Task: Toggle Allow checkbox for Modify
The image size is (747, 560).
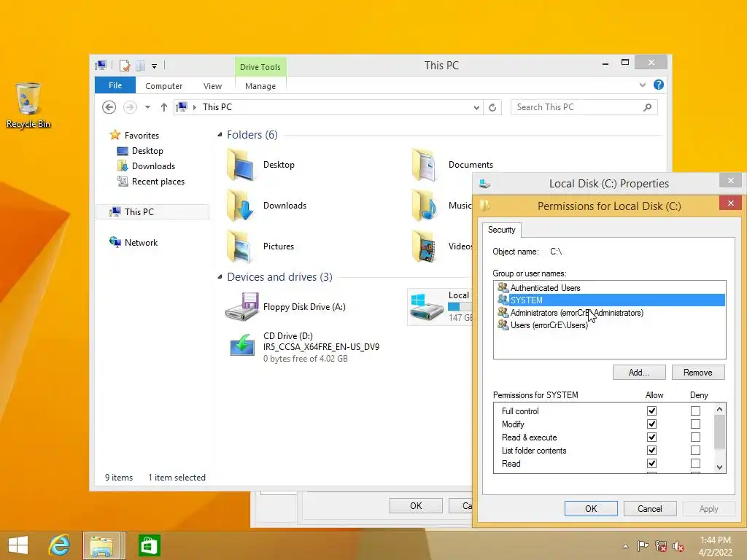Action: point(651,424)
